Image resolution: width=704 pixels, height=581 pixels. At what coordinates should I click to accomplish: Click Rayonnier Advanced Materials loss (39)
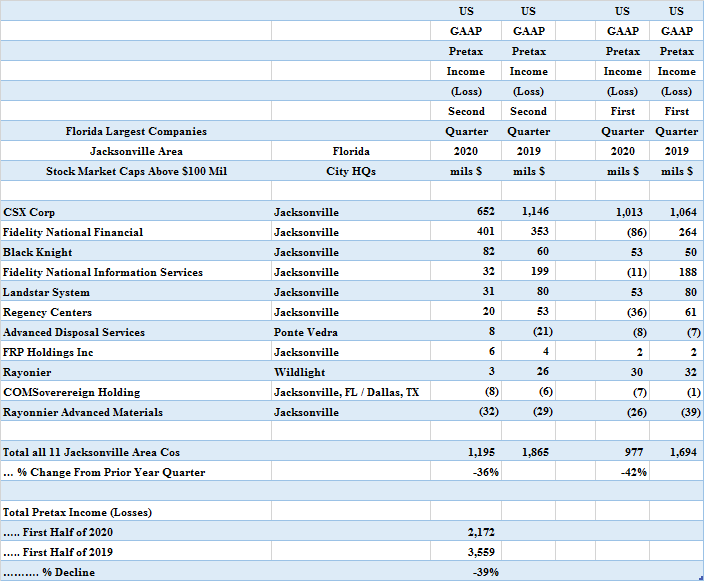point(691,412)
